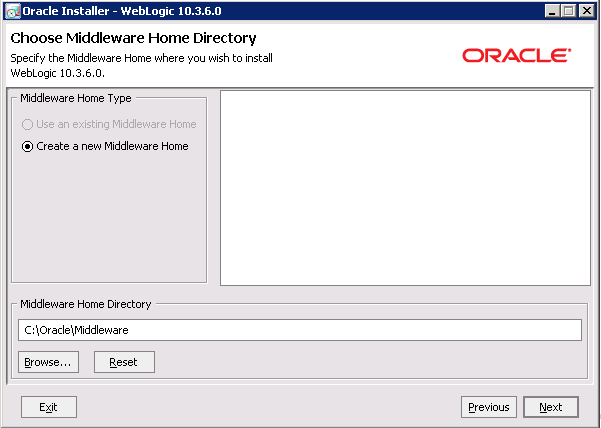Exit the Oracle Installer
Screen dimensions: 601x428
(x=49, y=407)
